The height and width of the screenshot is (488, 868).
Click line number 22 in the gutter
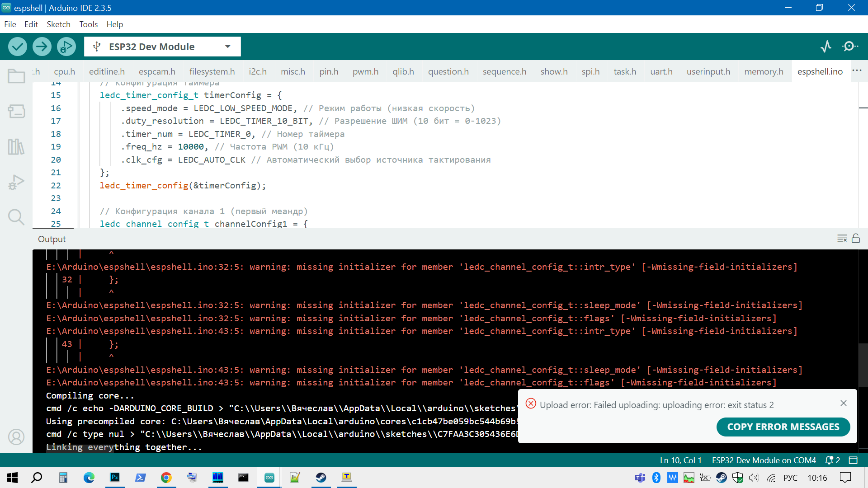tap(56, 185)
